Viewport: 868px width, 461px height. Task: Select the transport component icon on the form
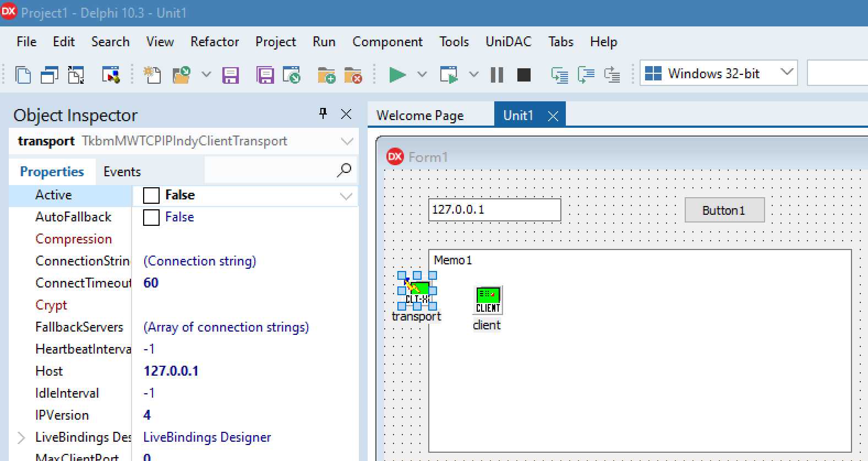[417, 291]
